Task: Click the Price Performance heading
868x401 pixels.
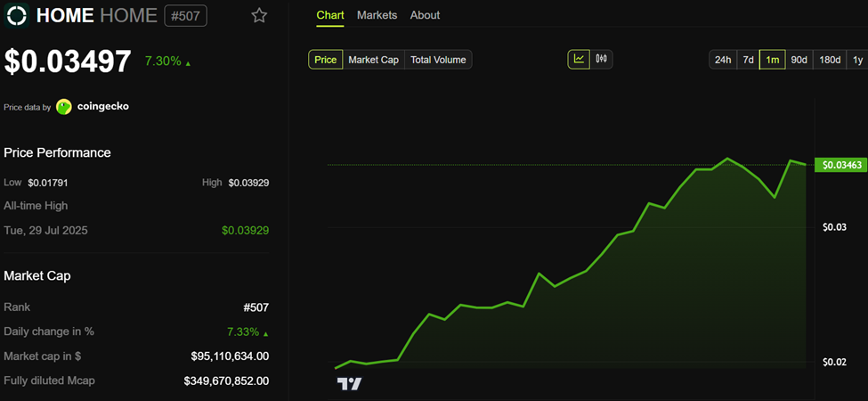Action: [57, 152]
